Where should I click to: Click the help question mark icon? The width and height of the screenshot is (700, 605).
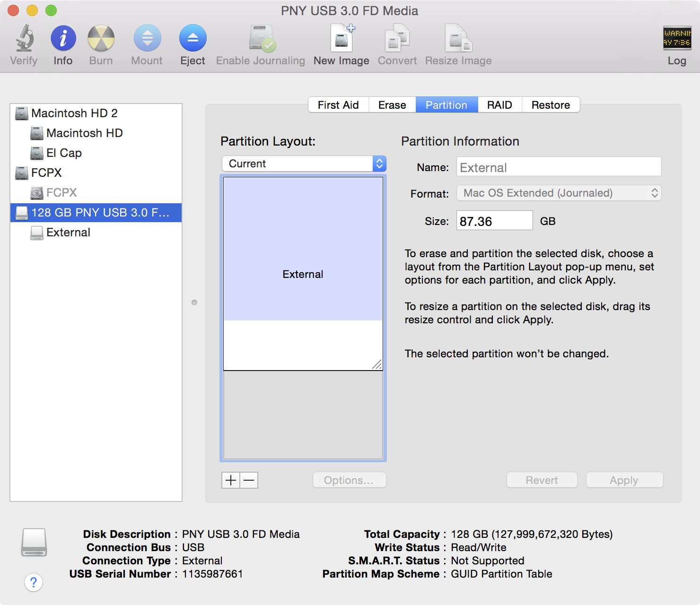tap(34, 583)
